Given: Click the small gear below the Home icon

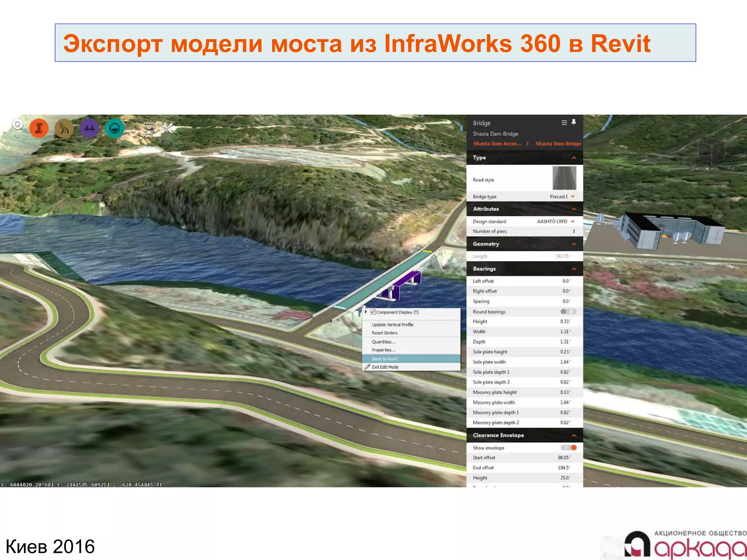Looking at the screenshot, I should (x=18, y=136).
